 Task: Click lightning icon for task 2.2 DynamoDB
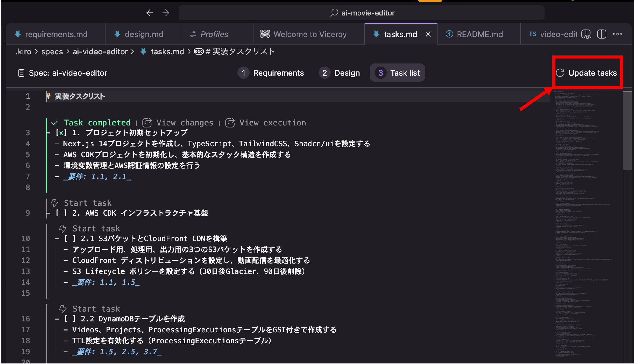point(63,309)
